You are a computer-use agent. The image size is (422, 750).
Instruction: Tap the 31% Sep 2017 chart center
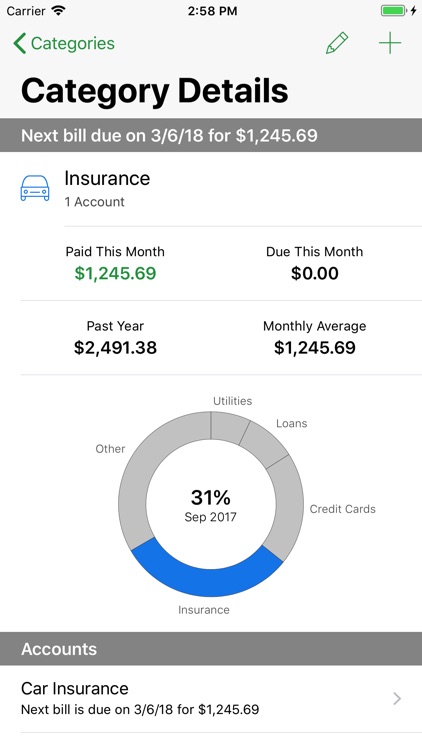click(211, 505)
